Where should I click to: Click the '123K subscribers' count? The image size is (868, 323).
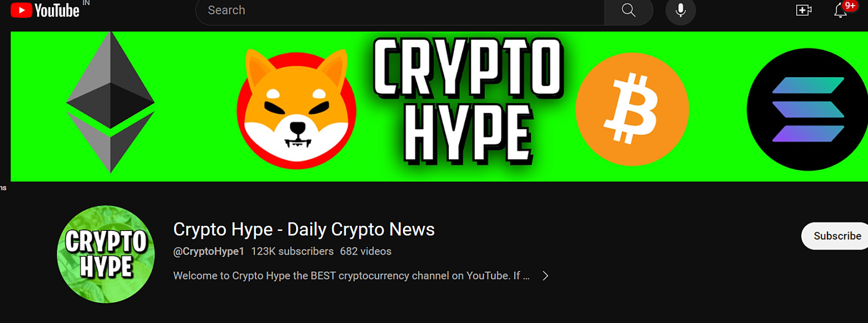[292, 251]
